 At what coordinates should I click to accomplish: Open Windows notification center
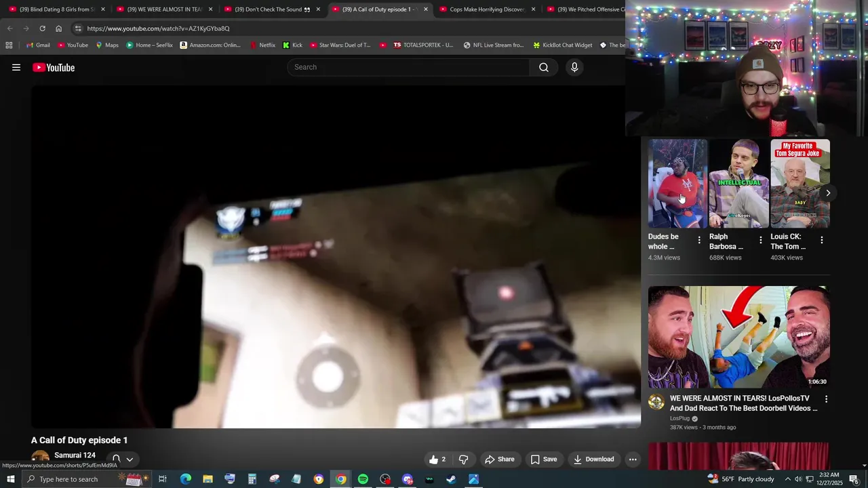point(854,479)
